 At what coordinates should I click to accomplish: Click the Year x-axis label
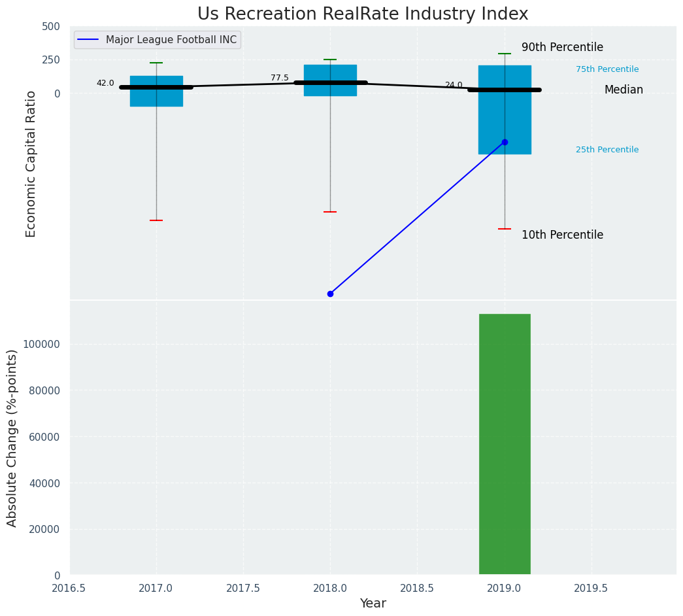[373, 604]
